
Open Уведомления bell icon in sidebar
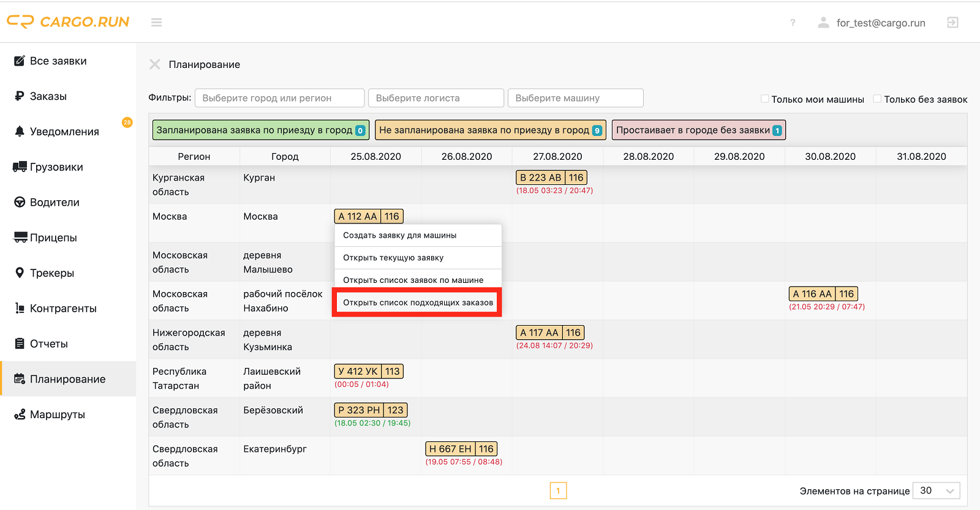coord(20,132)
